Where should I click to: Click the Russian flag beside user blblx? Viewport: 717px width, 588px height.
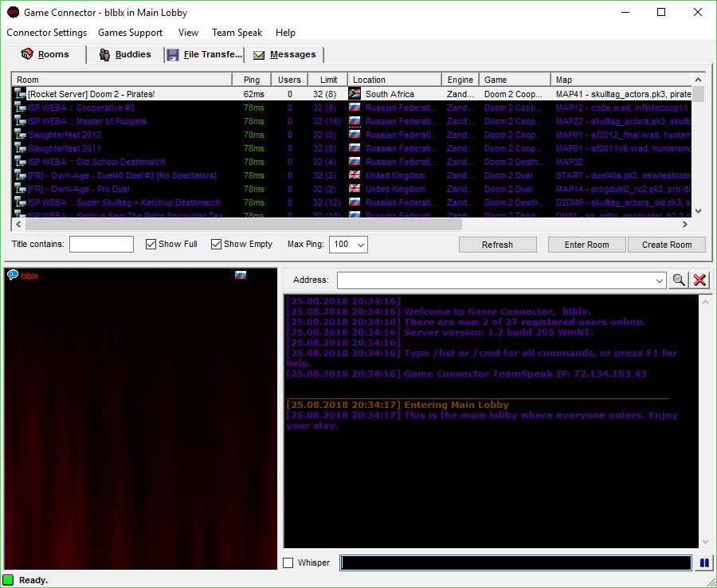click(241, 275)
